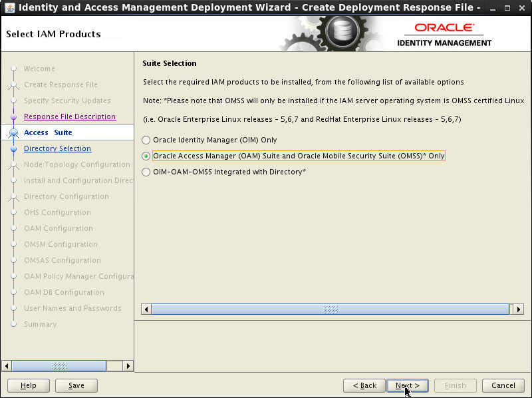Image resolution: width=532 pixels, height=398 pixels.
Task: Click the Java icon in title bar
Action: [10, 7]
